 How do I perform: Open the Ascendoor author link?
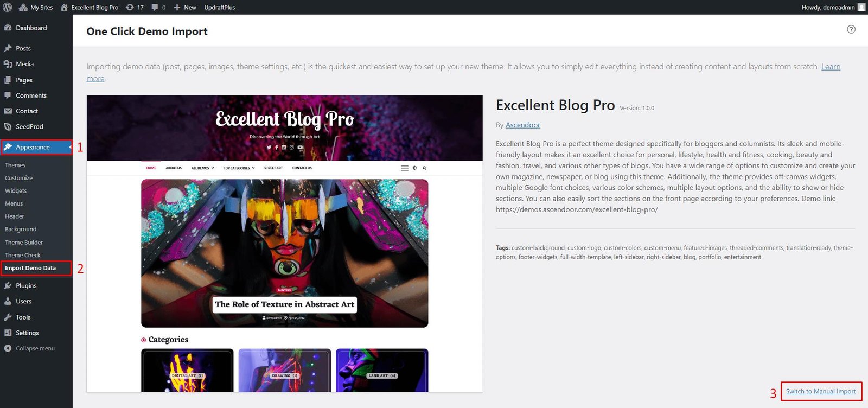[523, 125]
